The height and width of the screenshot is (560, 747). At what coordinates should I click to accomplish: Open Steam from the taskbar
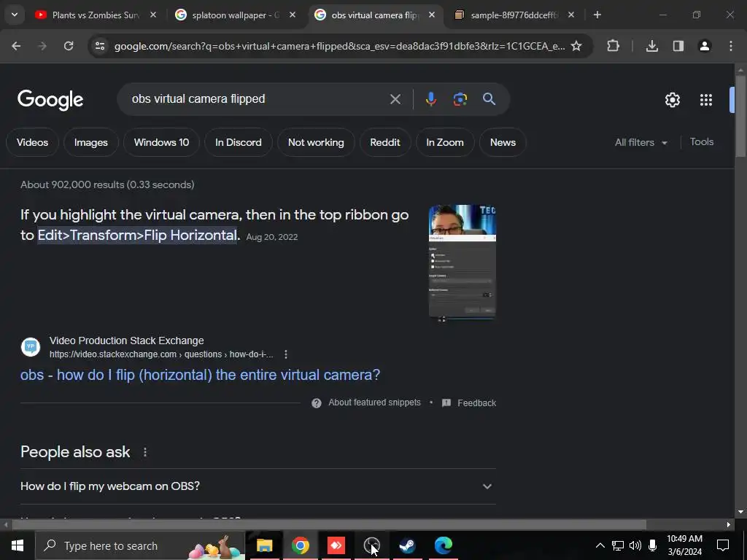pos(407,545)
